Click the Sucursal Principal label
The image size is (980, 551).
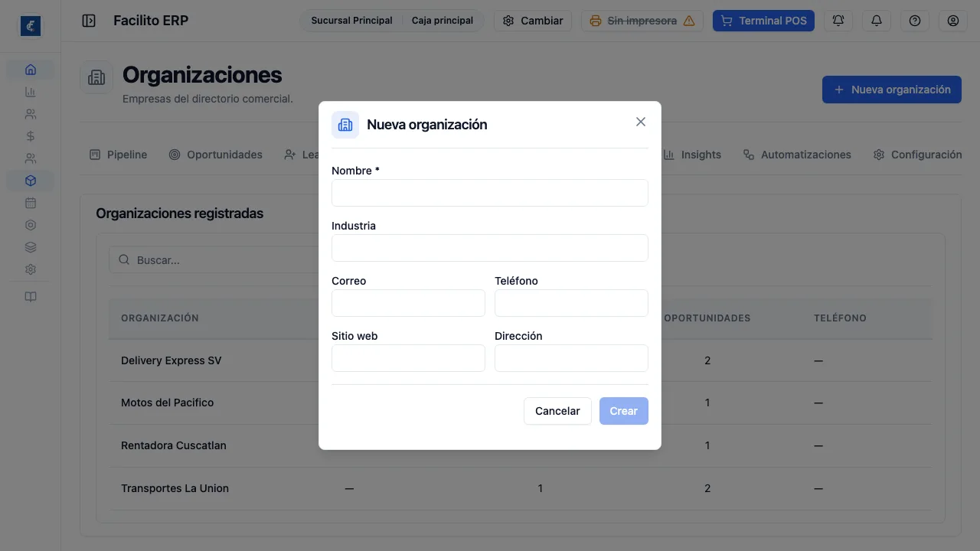point(351,21)
